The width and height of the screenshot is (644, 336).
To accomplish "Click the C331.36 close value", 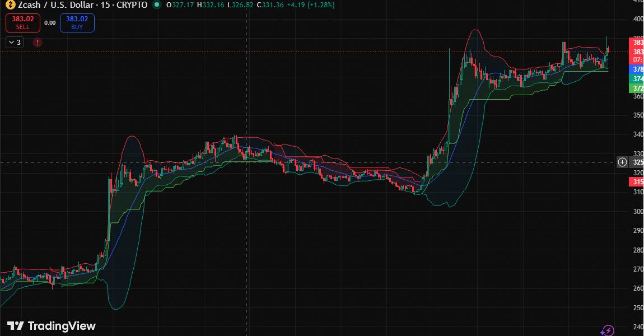I will point(270,5).
